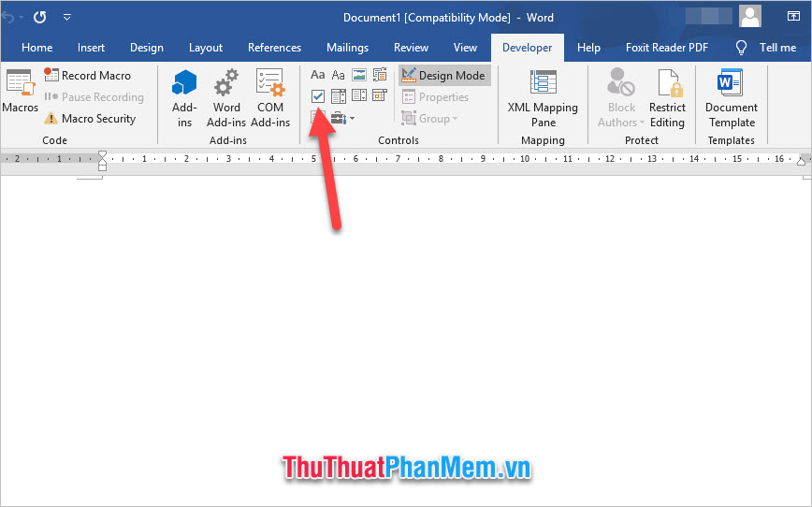Select the Developer tab
Image resolution: width=812 pixels, height=507 pixels.
pos(528,48)
